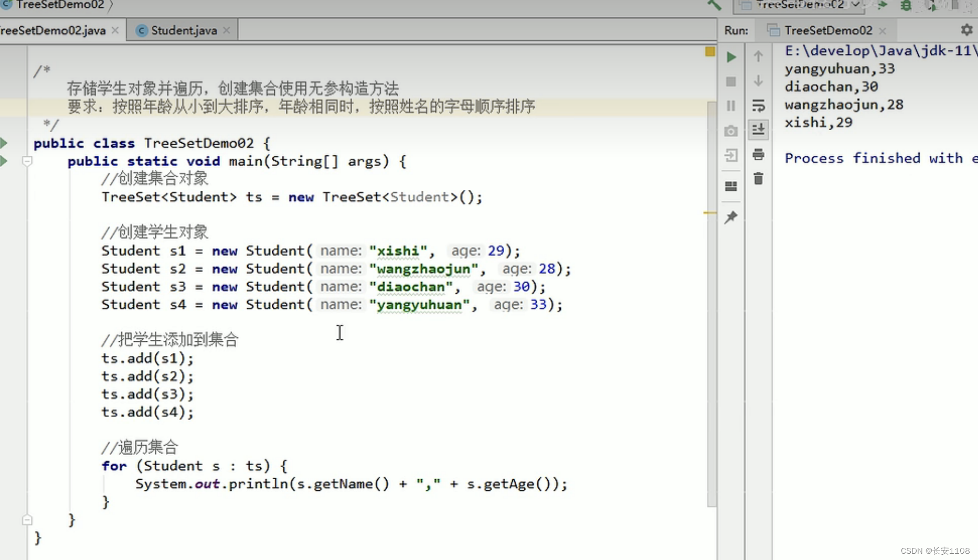This screenshot has height=560, width=978.
Task: Click the yellow inspection indicator square
Action: [710, 51]
